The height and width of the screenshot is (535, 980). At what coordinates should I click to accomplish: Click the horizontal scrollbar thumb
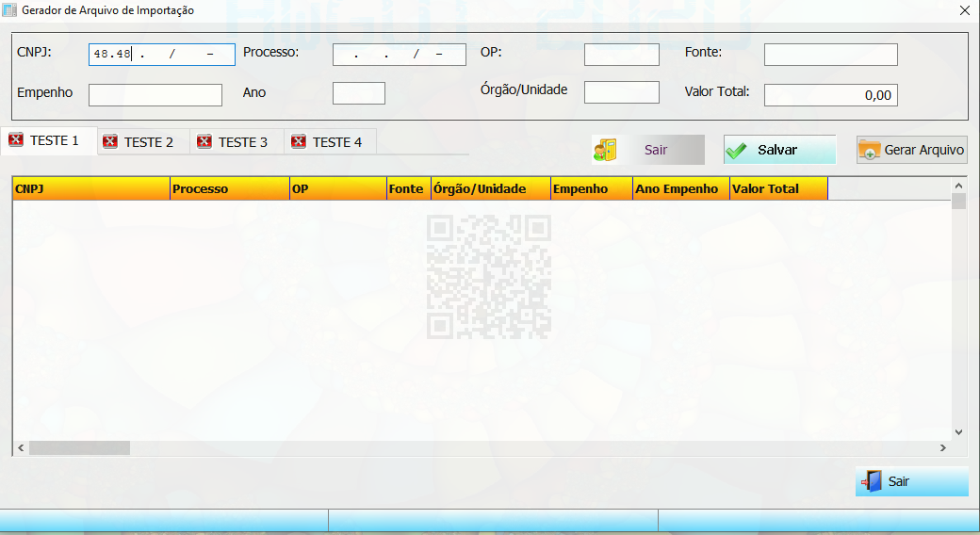click(79, 447)
